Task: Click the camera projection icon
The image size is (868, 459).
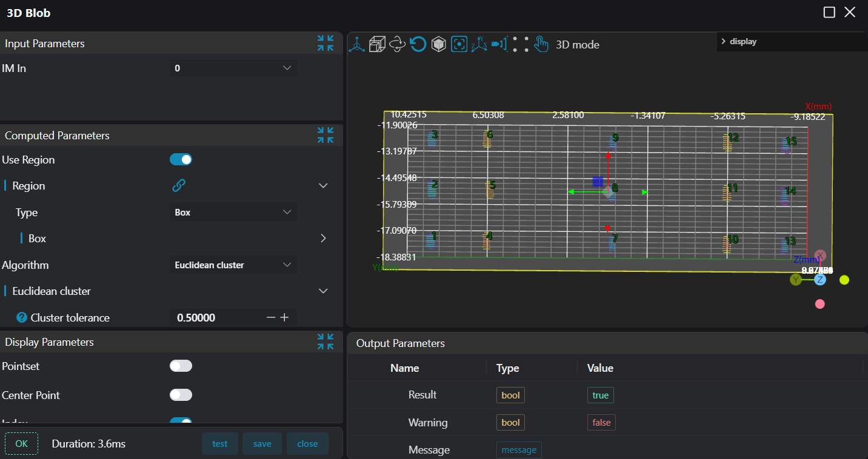Action: pyautogui.click(x=499, y=44)
